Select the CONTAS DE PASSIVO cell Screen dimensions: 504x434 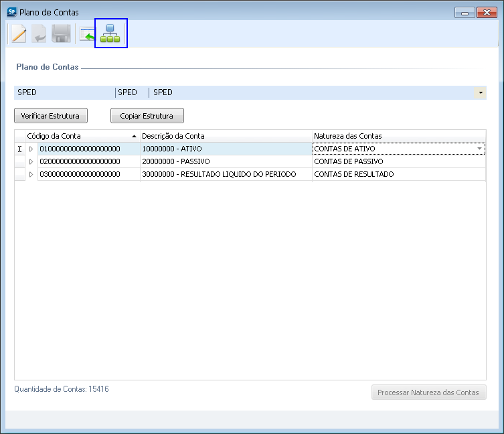click(398, 161)
